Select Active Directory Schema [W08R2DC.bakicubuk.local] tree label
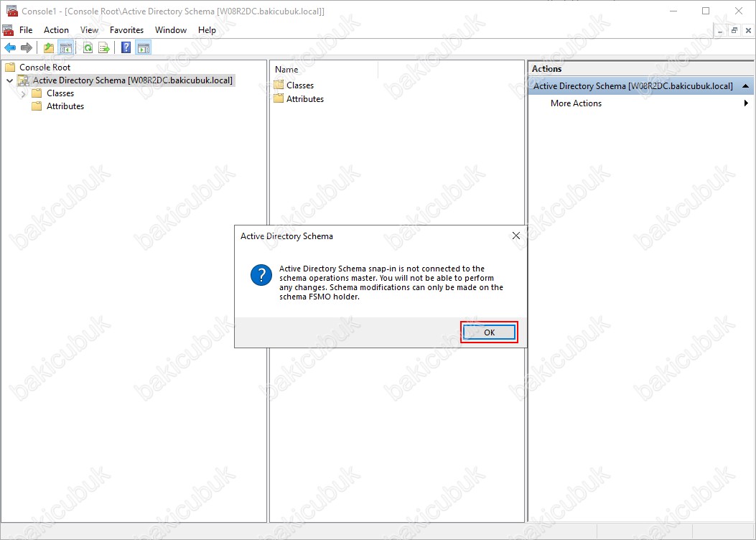The image size is (756, 540). (x=133, y=80)
